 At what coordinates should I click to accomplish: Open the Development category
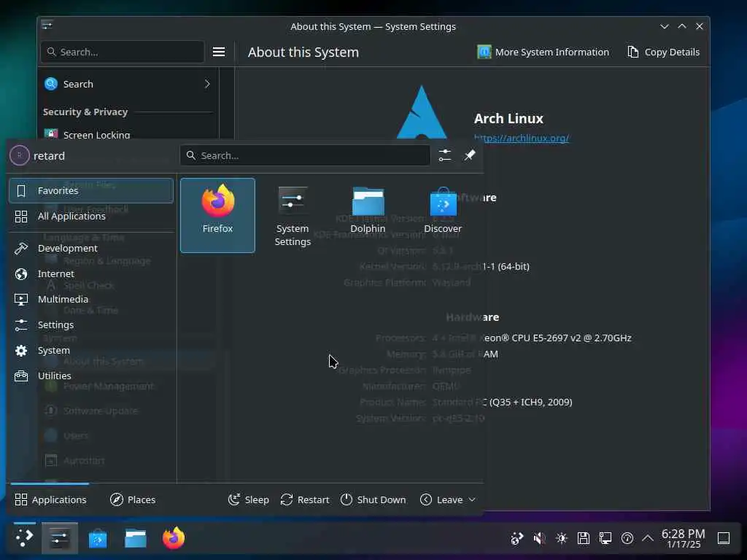[91, 248]
